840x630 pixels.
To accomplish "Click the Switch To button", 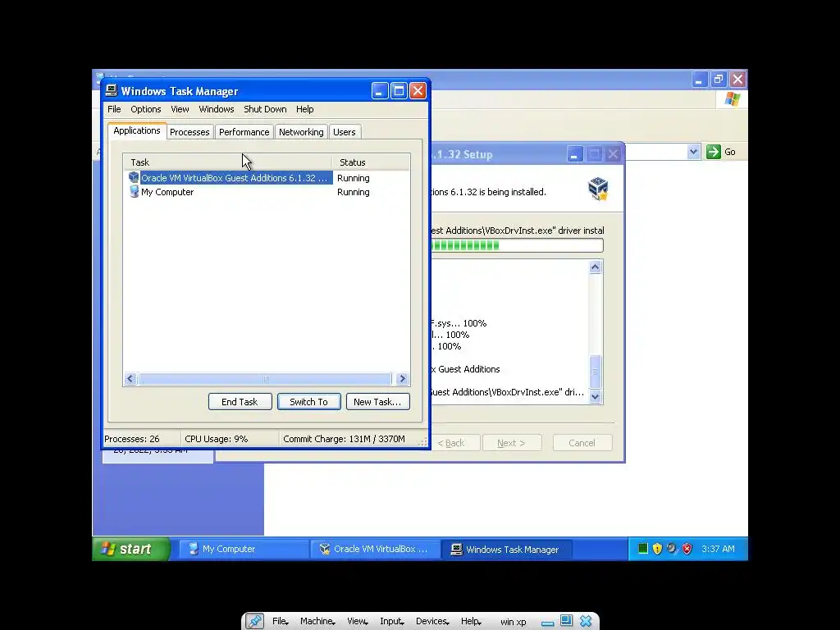I will [x=308, y=402].
